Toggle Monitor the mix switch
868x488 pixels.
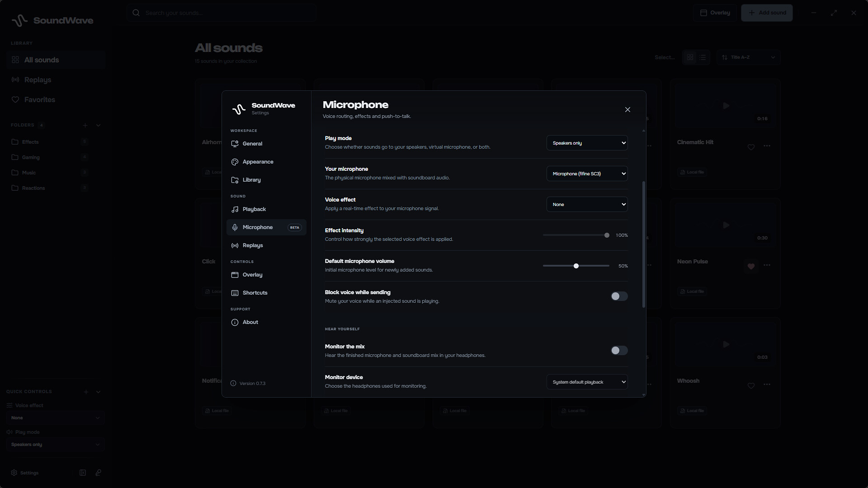coord(619,350)
